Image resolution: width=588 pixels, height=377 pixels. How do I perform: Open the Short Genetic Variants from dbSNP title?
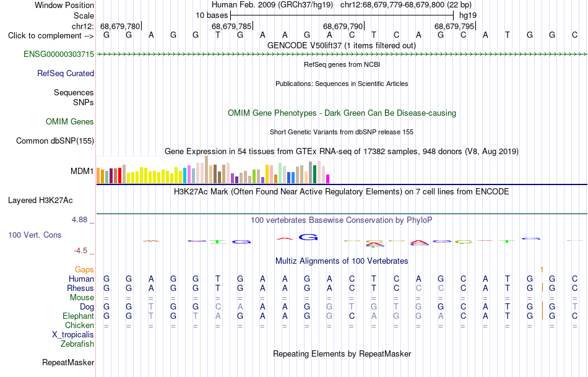coord(342,132)
